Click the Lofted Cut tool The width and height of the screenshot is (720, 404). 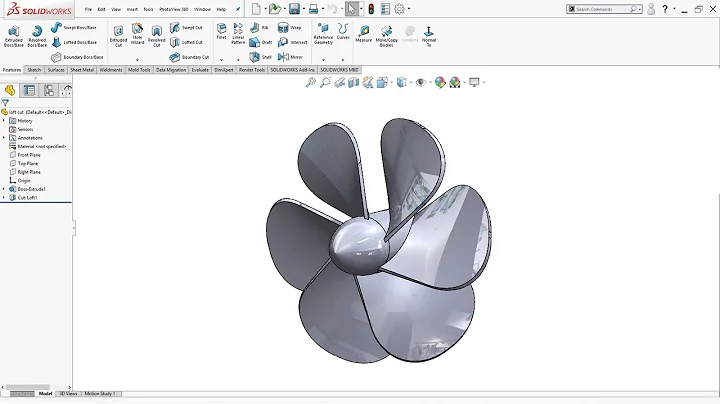click(186, 42)
